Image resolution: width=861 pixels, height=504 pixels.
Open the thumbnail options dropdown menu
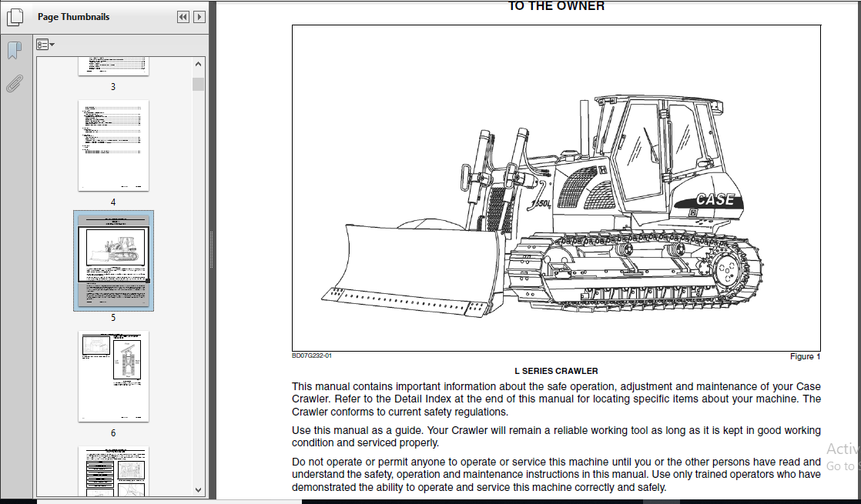[45, 45]
